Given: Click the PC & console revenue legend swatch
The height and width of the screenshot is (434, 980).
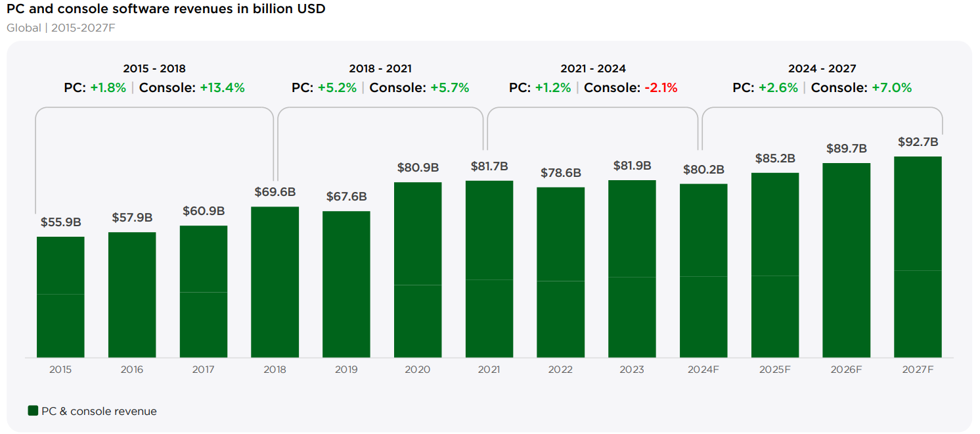Looking at the screenshot, I should (33, 411).
